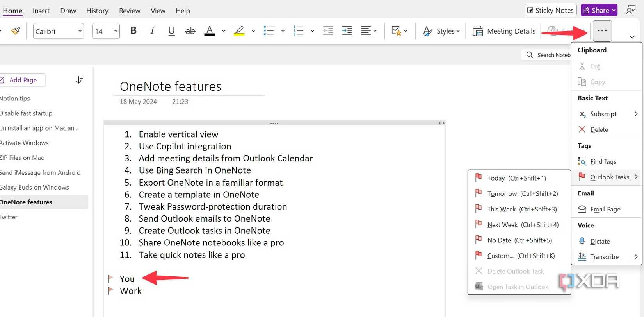Choose the Tomorrow Outlook task flag
Image resolution: width=644 pixels, height=317 pixels.
pos(519,194)
